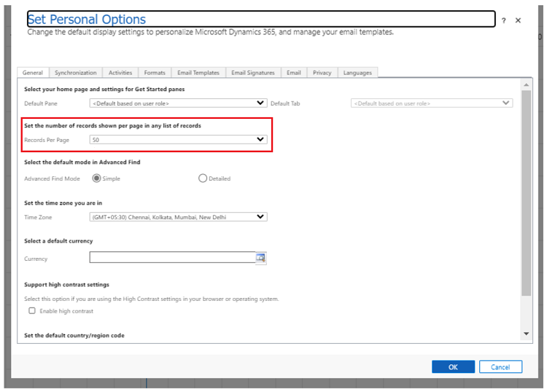
Task: Switch to the Formats tab
Action: [155, 72]
